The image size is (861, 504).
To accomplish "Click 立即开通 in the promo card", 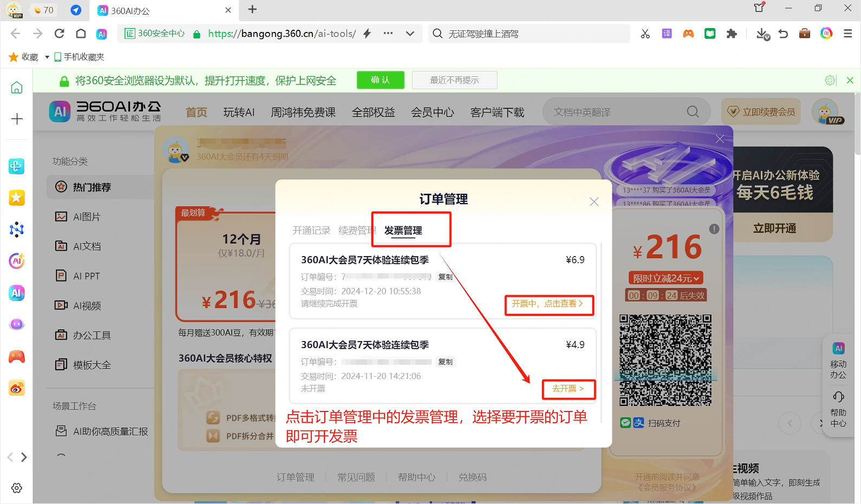I will tap(774, 228).
